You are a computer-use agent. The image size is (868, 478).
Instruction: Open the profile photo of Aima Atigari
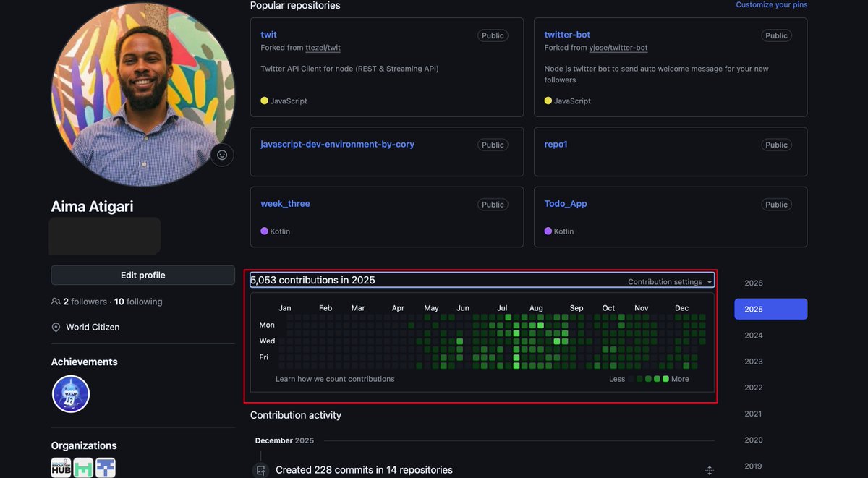click(143, 94)
